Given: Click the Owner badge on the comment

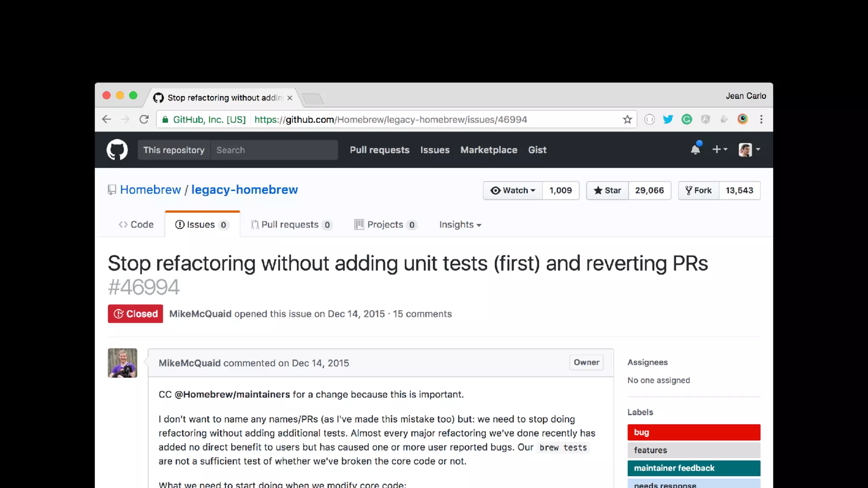Looking at the screenshot, I should pyautogui.click(x=586, y=362).
